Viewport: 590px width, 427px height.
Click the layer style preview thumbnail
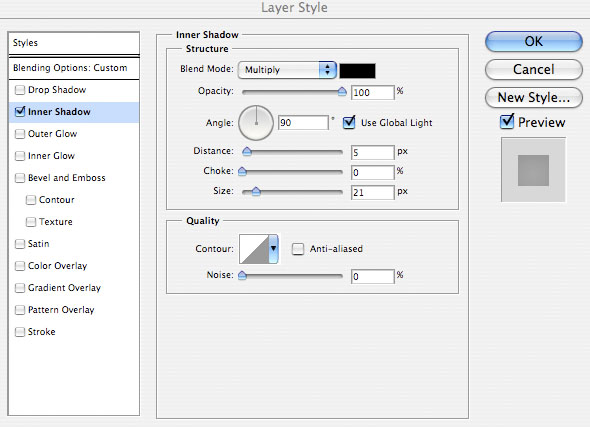click(x=533, y=170)
